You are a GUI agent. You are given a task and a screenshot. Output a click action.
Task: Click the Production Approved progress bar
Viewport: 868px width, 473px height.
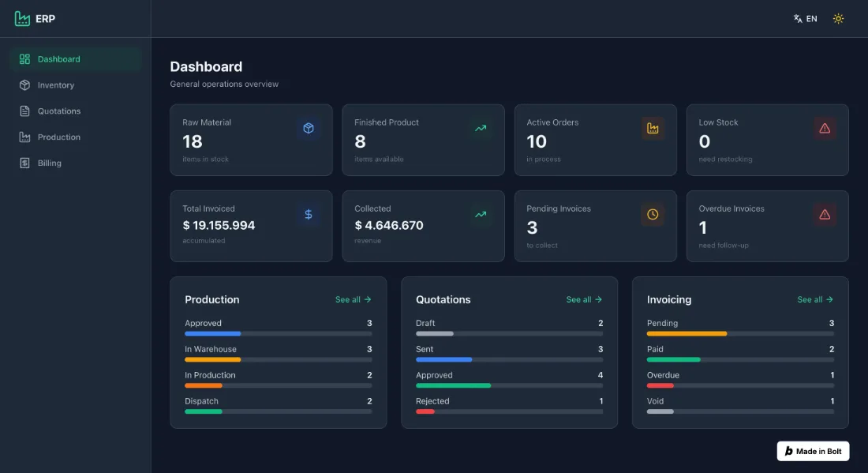pyautogui.click(x=279, y=334)
